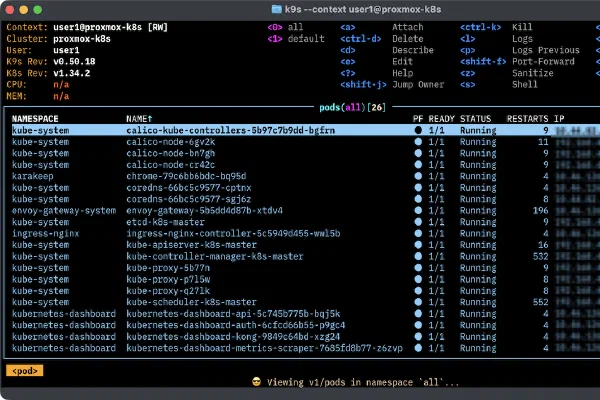600x400 pixels.
Task: Click the PF dot for etcd-k8s-master
Action: point(418,221)
